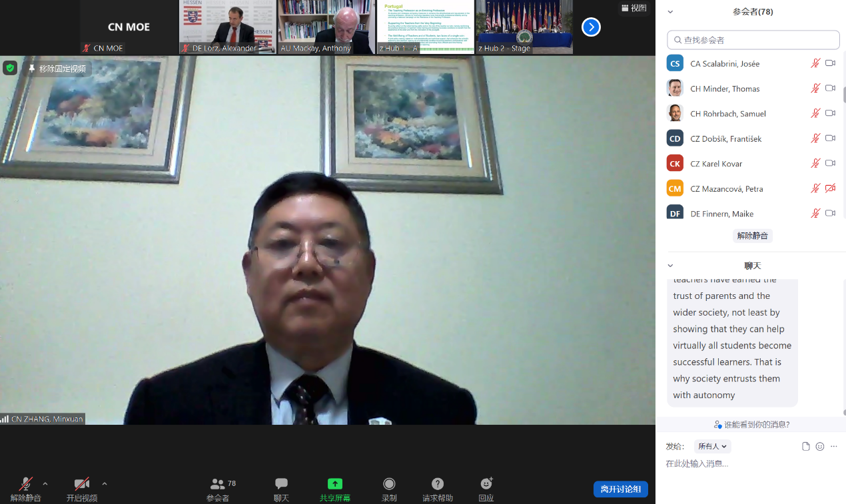
Task: Toggle the Unmute microphone button
Action: coord(25,484)
